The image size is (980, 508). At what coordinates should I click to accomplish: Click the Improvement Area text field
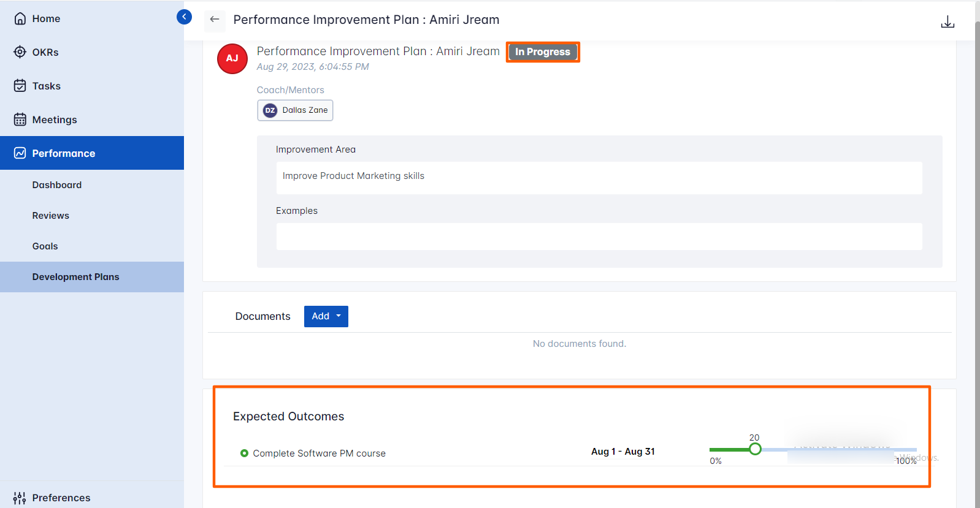(x=599, y=177)
